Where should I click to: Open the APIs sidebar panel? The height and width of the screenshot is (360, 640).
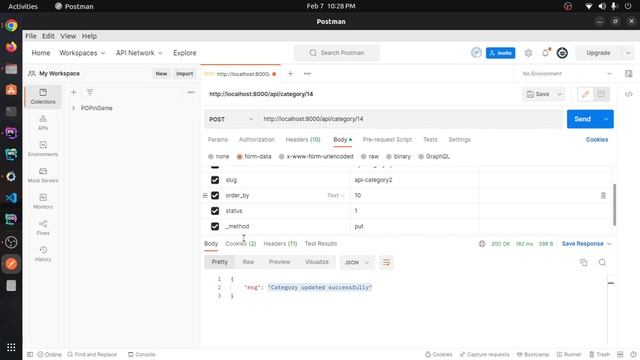[43, 122]
